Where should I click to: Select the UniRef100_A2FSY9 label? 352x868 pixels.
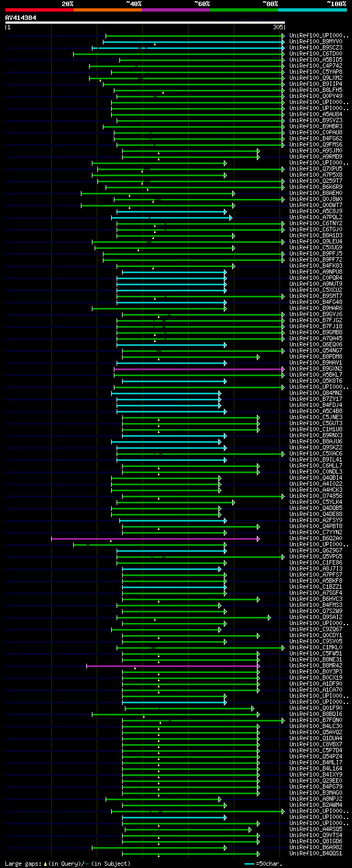(316, 520)
